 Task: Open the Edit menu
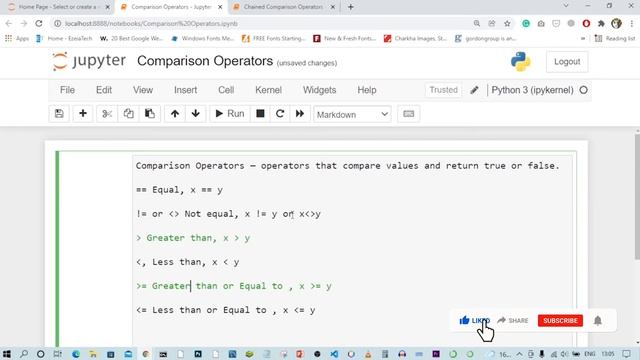104,90
